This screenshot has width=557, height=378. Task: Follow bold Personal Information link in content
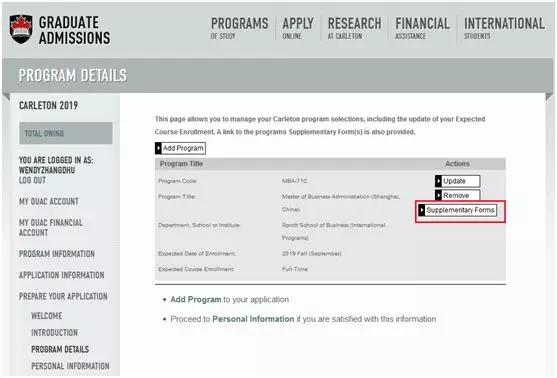pyautogui.click(x=253, y=319)
